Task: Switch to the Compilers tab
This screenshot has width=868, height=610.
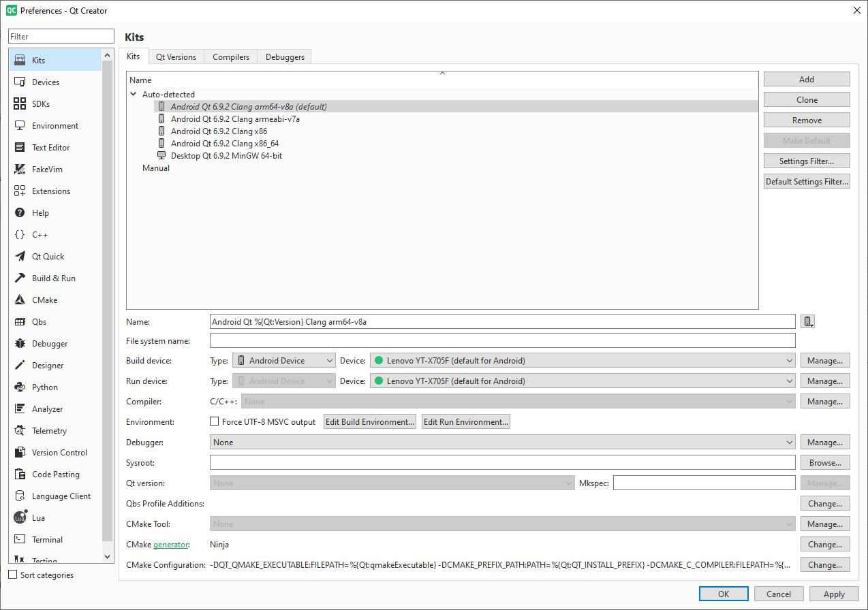Action: 231,57
